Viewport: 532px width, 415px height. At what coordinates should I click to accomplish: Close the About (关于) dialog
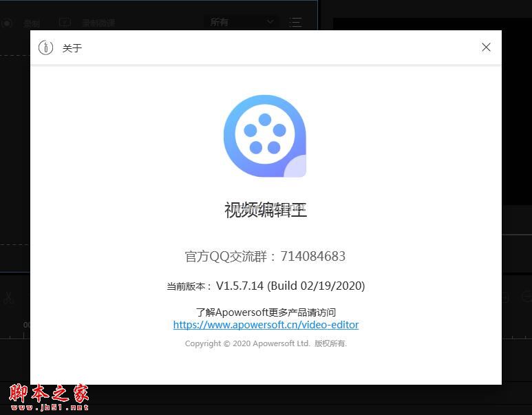[486, 47]
